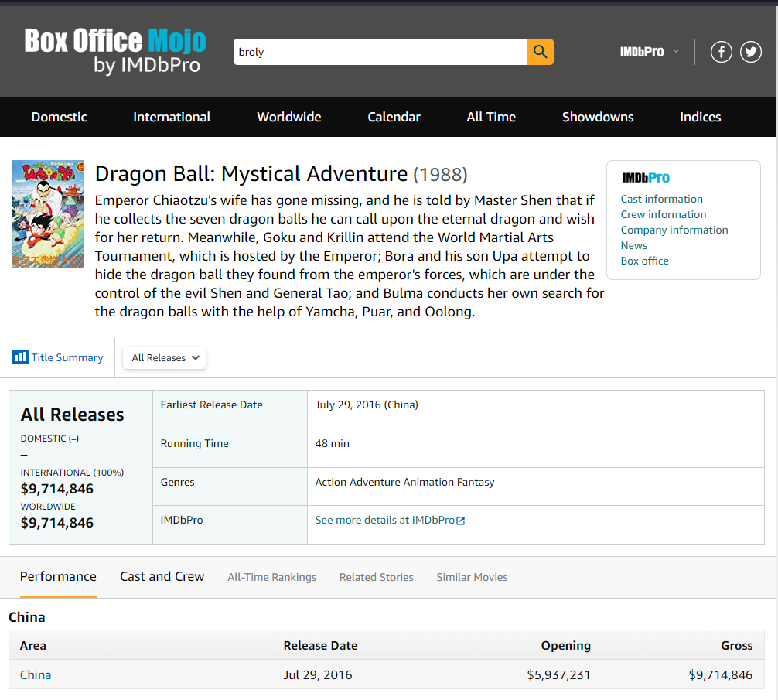Click the orange search magnifier button

click(x=541, y=52)
